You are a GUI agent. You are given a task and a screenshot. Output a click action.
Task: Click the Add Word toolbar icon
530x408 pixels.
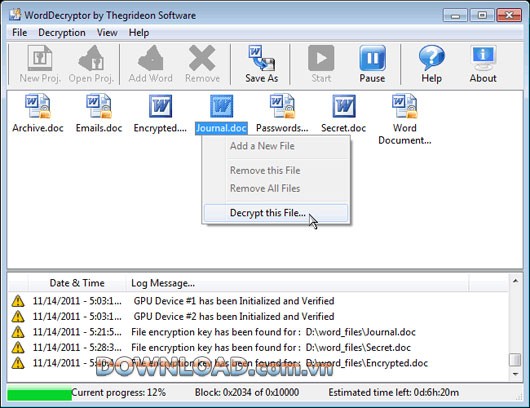pyautogui.click(x=150, y=58)
